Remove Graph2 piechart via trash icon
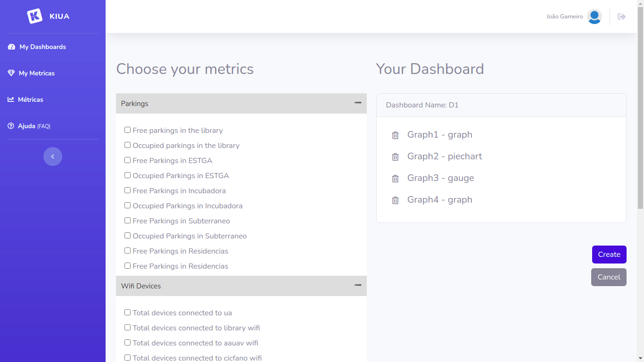644x362 pixels. (x=396, y=157)
